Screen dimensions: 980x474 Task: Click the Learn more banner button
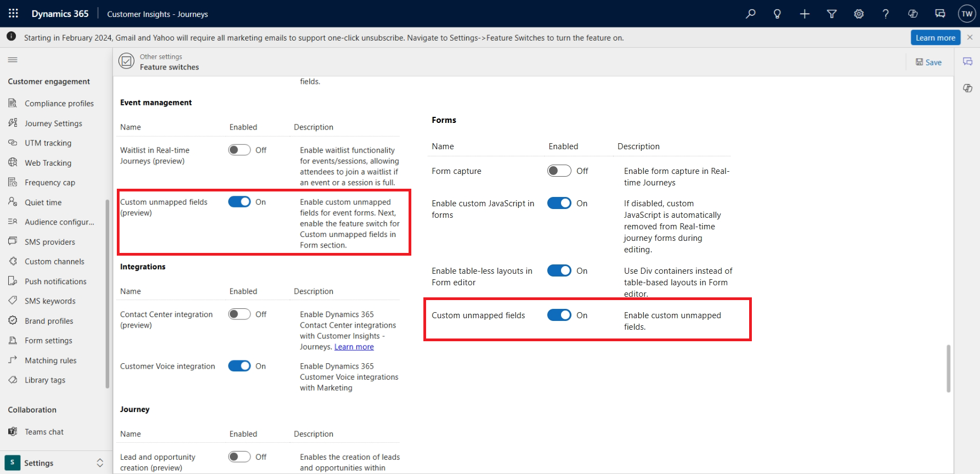pyautogui.click(x=936, y=37)
